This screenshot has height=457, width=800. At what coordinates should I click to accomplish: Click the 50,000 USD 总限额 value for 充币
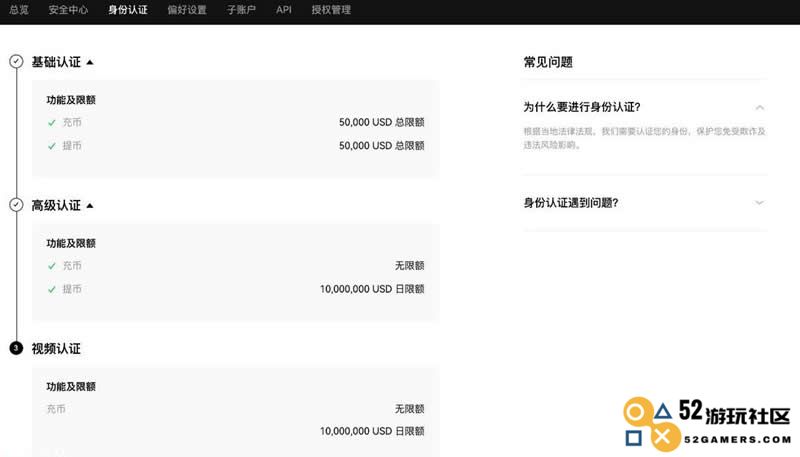coord(382,122)
